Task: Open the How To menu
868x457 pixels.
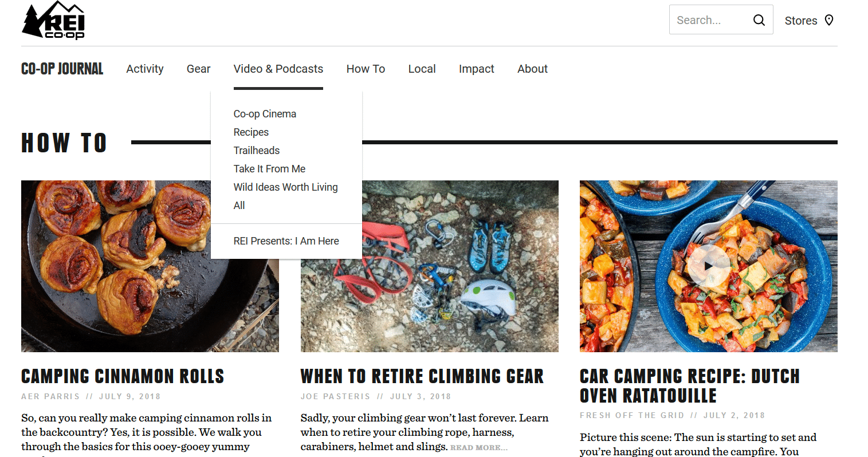Action: 366,69
